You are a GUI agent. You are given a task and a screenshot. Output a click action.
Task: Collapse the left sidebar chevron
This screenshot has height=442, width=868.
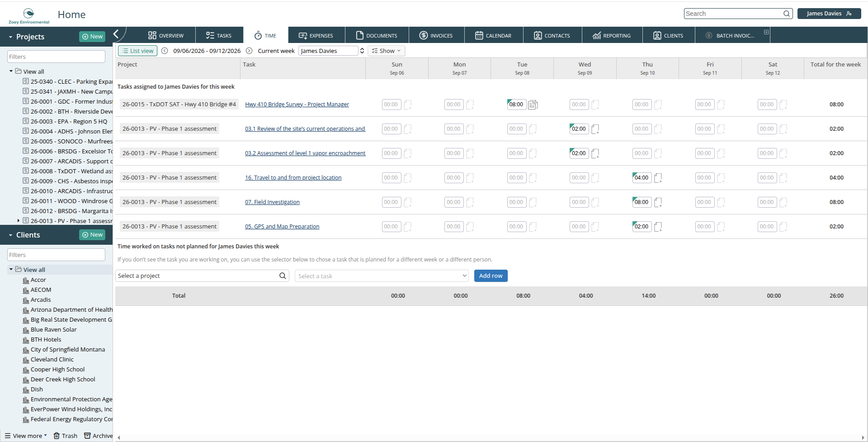(x=116, y=34)
